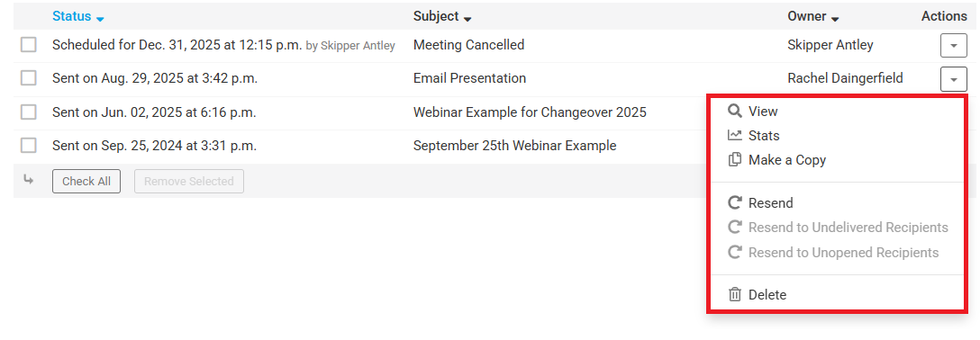Check the September 25th Webinar Example checkbox

(x=28, y=146)
